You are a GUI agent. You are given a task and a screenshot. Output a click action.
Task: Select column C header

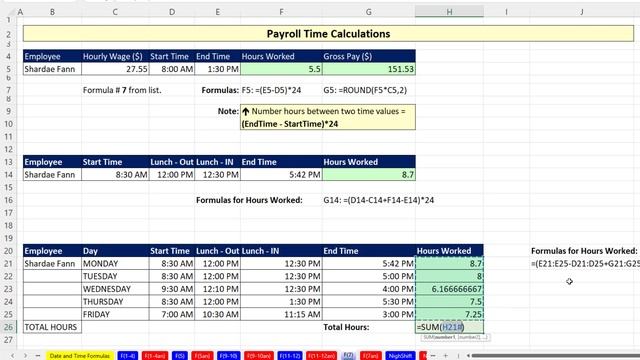pyautogui.click(x=115, y=12)
